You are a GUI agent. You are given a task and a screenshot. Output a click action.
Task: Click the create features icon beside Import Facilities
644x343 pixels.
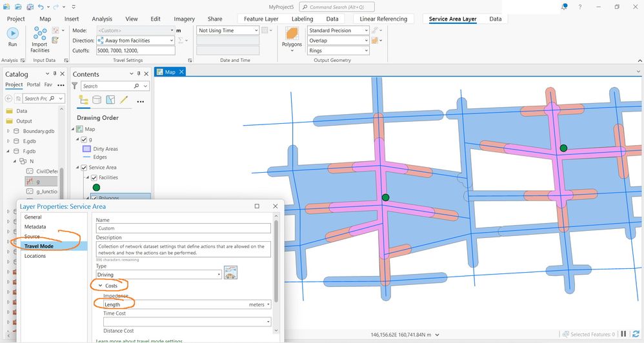tap(55, 30)
